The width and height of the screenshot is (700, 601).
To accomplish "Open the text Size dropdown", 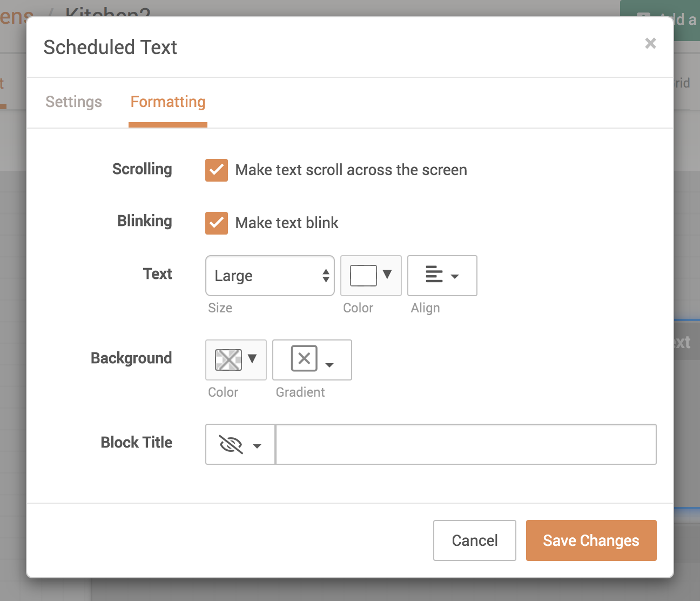I will 270,276.
